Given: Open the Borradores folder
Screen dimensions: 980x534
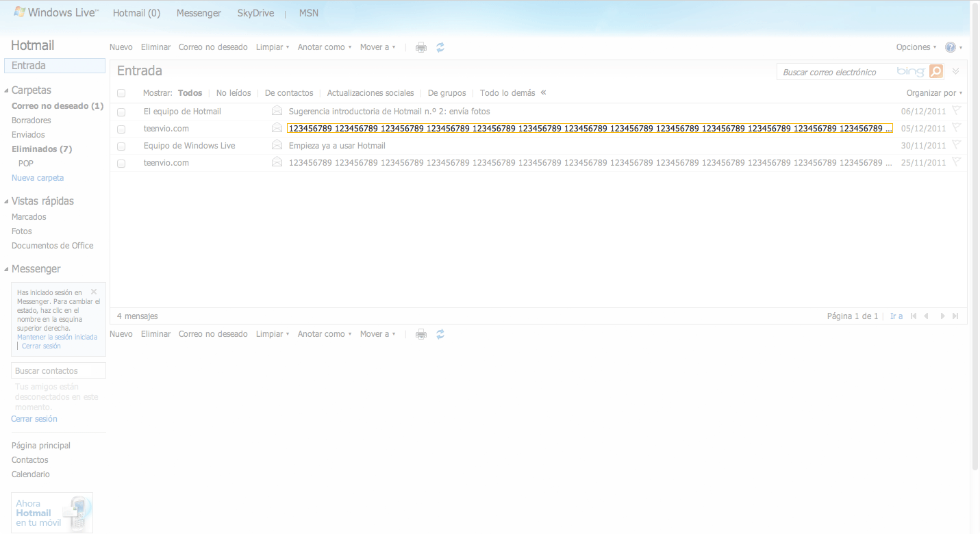Looking at the screenshot, I should point(32,120).
